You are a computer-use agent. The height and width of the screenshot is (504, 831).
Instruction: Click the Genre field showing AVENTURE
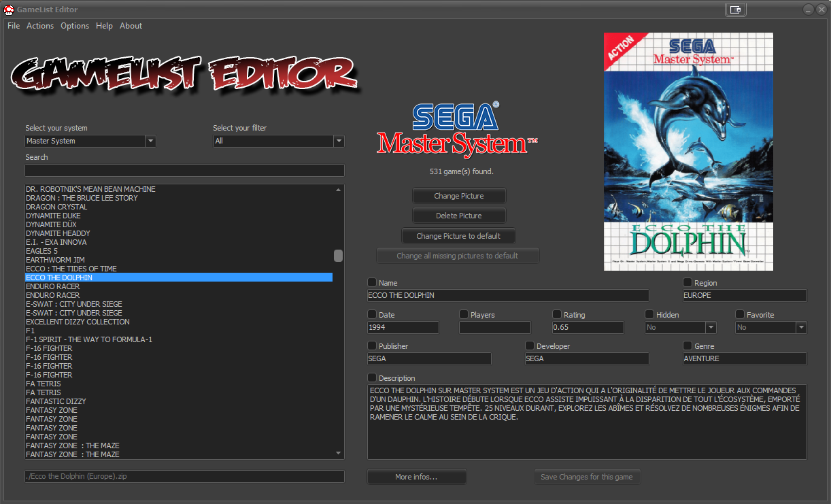[x=745, y=358]
